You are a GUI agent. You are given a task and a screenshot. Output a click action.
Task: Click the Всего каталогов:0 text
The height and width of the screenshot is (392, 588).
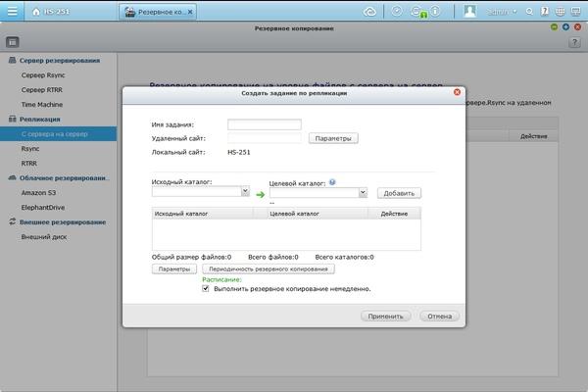click(x=344, y=257)
